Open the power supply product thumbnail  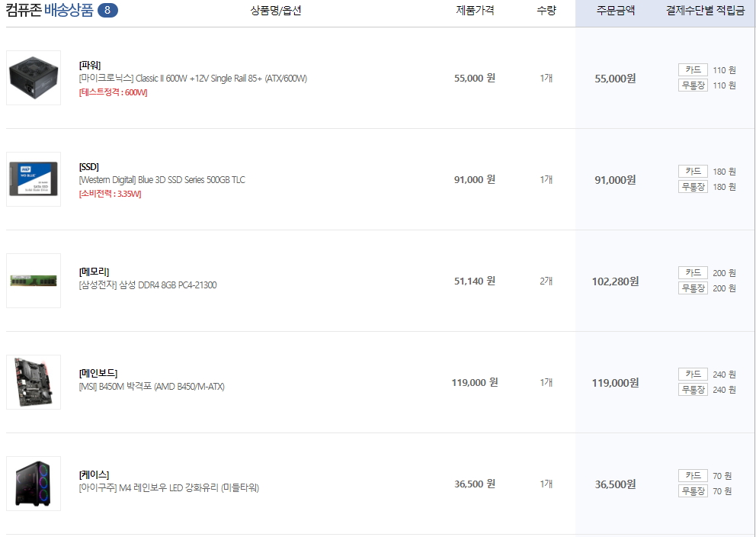[34, 78]
